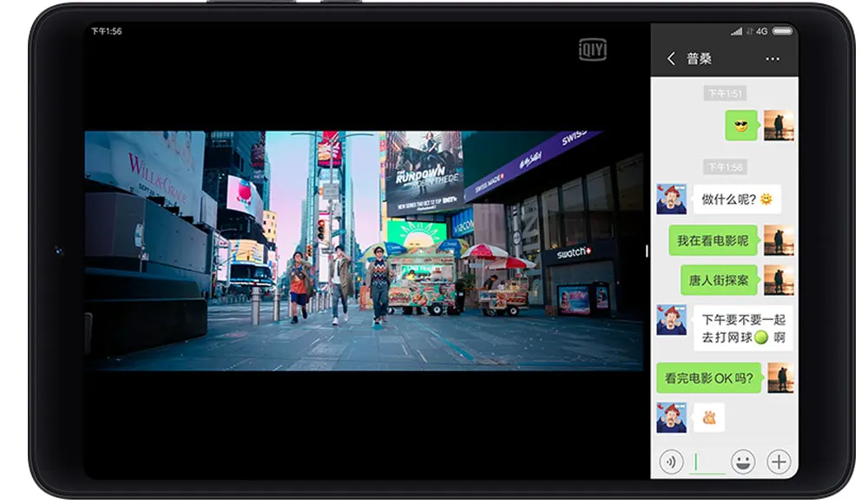Tap the 下午1:56 timestamp inside the chat

point(725,167)
